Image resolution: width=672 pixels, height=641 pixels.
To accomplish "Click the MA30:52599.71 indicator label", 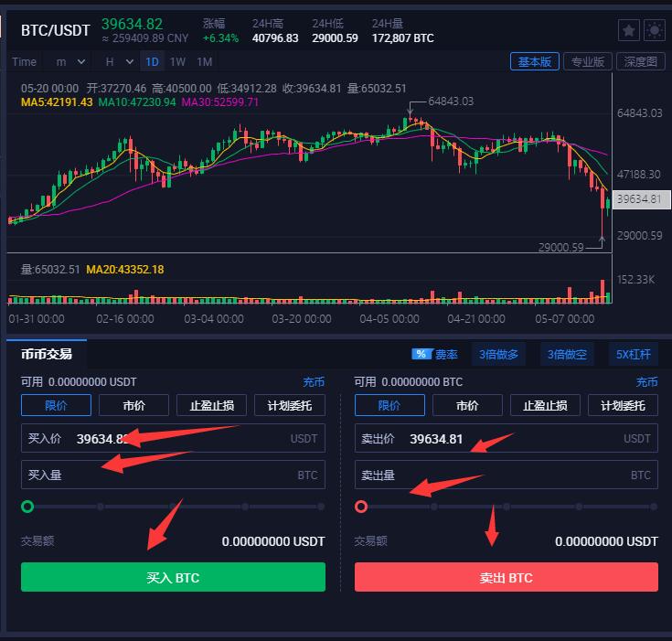I will click(219, 102).
